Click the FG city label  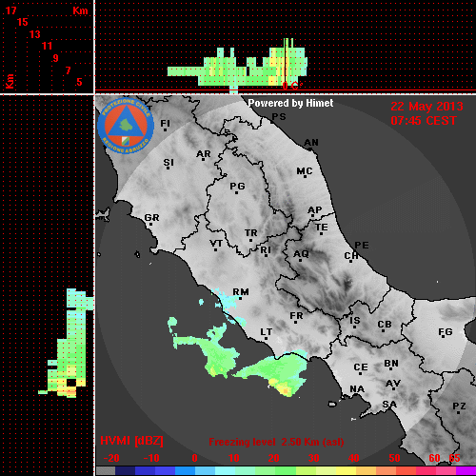pyautogui.click(x=446, y=332)
